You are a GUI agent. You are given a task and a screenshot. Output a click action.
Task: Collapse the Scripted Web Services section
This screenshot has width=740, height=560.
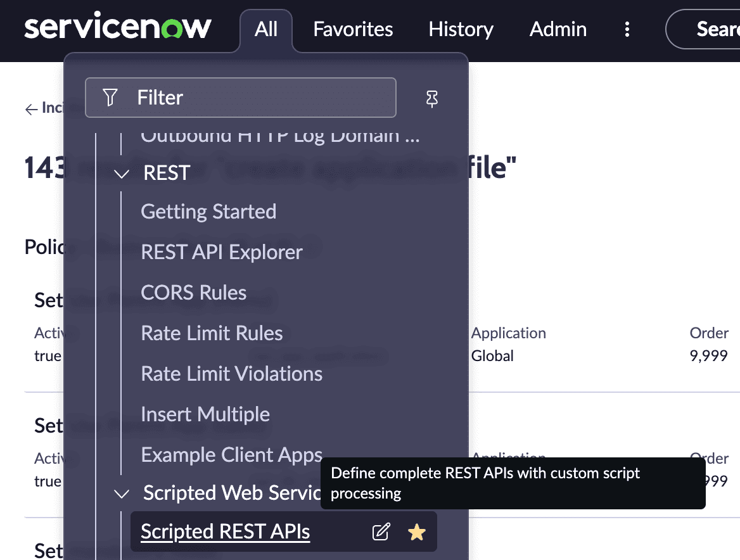[121, 493]
